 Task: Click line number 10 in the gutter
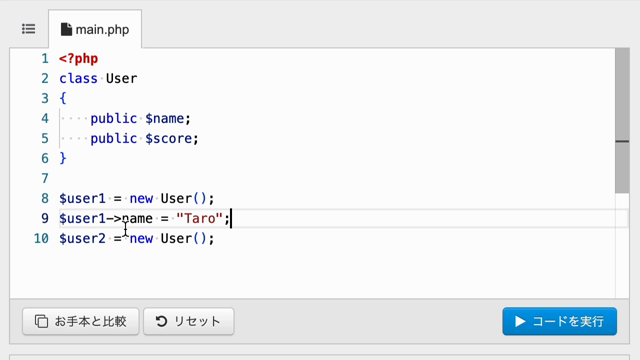41,238
